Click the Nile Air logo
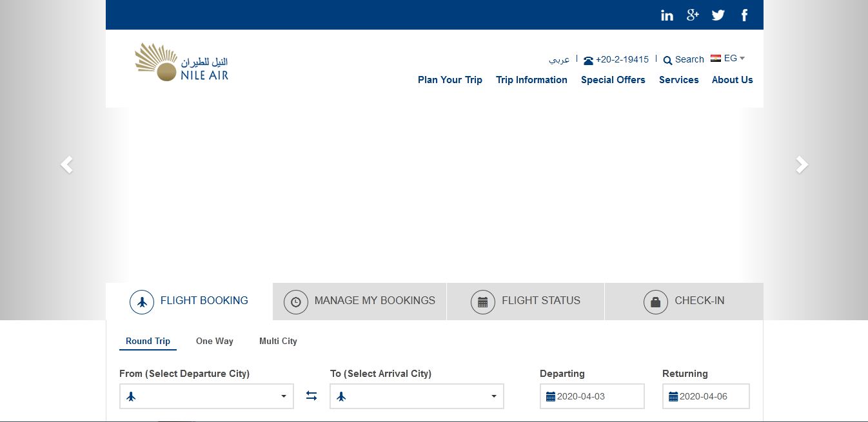The height and width of the screenshot is (422, 868). 181,62
